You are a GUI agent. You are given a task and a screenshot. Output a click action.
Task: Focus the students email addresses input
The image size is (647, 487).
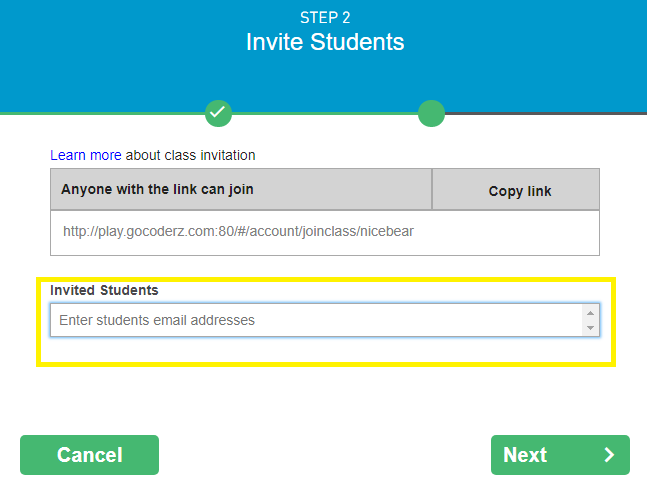315,320
